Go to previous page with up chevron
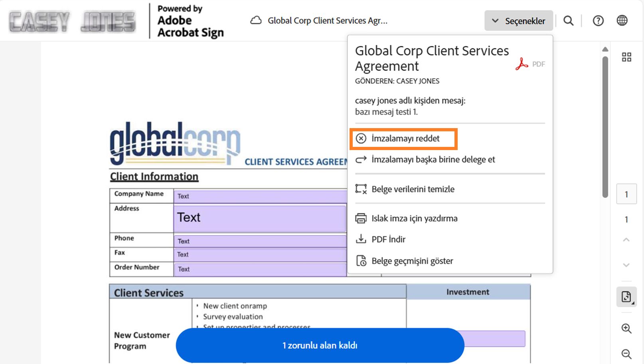 click(626, 240)
